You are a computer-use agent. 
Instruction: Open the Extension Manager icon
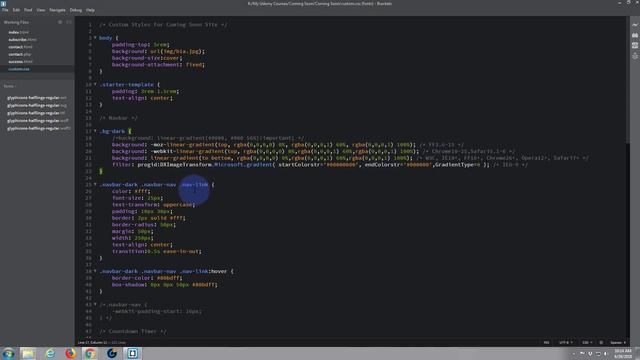tap(635, 36)
